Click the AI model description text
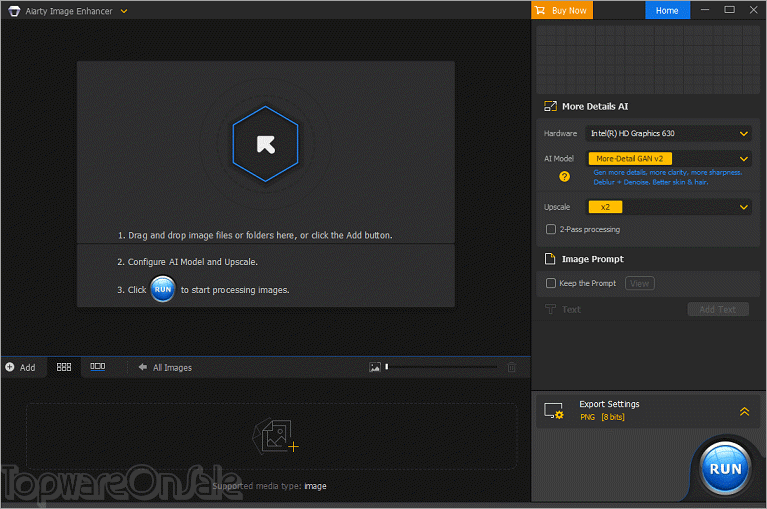 (667, 177)
